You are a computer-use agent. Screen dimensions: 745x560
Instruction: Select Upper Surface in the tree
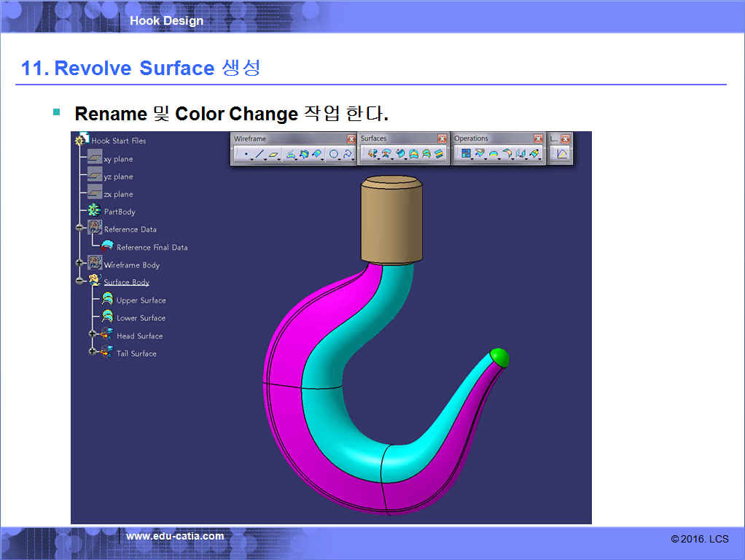click(141, 300)
